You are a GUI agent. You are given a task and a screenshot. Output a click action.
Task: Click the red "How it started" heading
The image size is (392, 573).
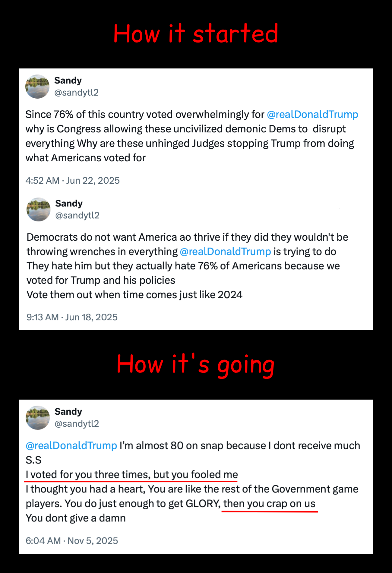point(196,33)
